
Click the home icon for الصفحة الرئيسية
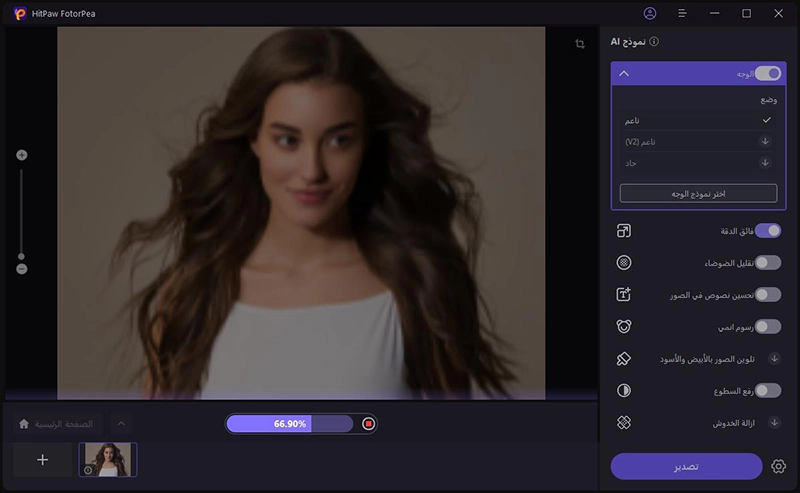[x=24, y=424]
